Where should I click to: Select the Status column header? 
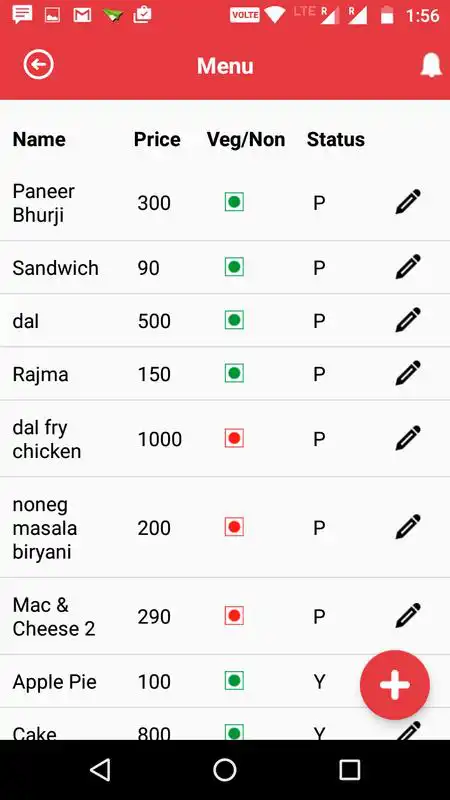pos(336,139)
